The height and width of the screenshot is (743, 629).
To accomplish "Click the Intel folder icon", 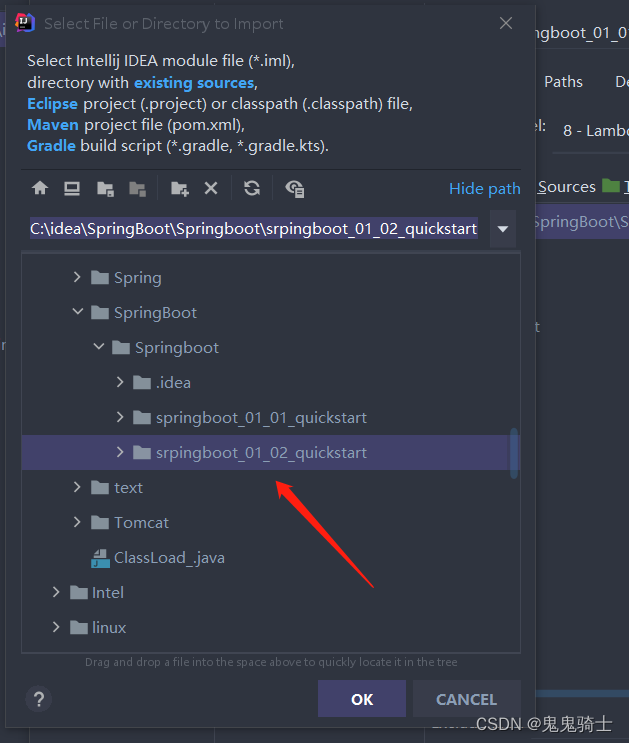I will 79,593.
